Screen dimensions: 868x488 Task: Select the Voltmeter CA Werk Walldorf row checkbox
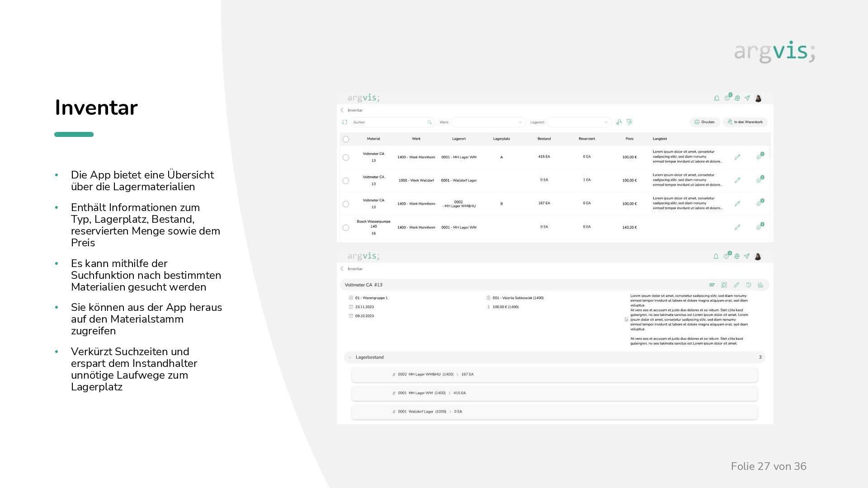tap(346, 181)
